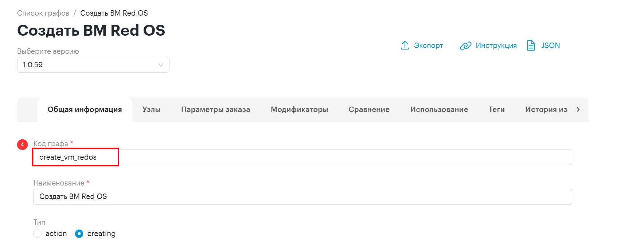The image size is (644, 247).
Task: Click the tab bar right arrow
Action: 578,109
